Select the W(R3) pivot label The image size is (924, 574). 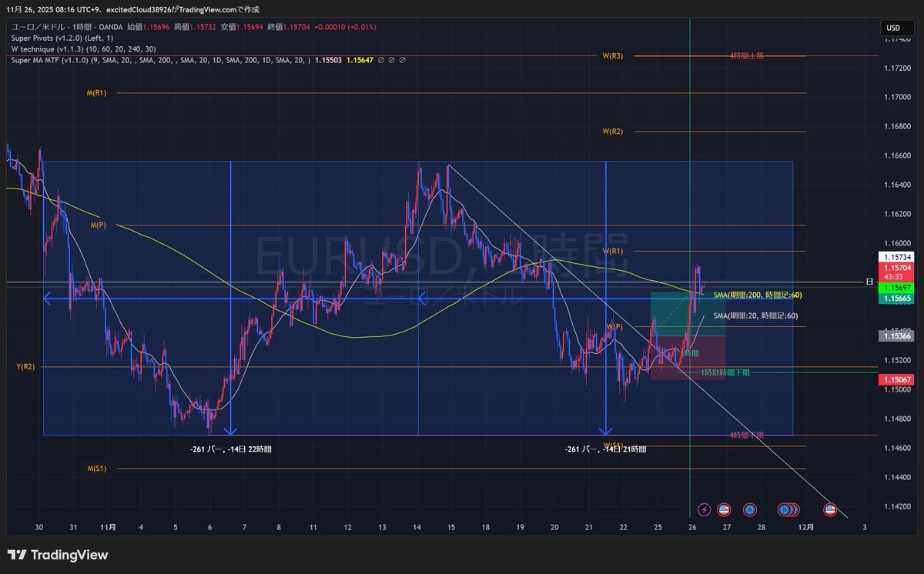[x=612, y=55]
